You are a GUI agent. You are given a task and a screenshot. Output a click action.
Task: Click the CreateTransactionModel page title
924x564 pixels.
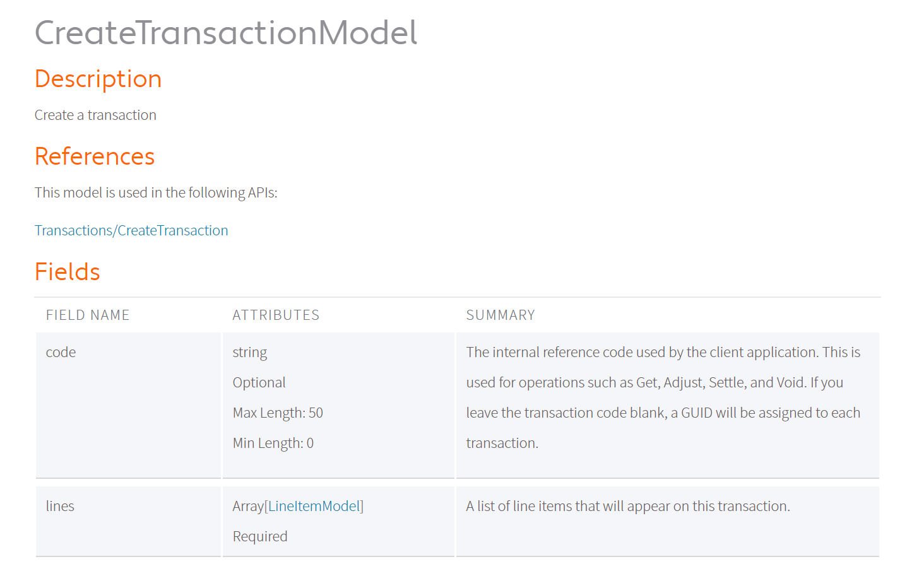226,33
